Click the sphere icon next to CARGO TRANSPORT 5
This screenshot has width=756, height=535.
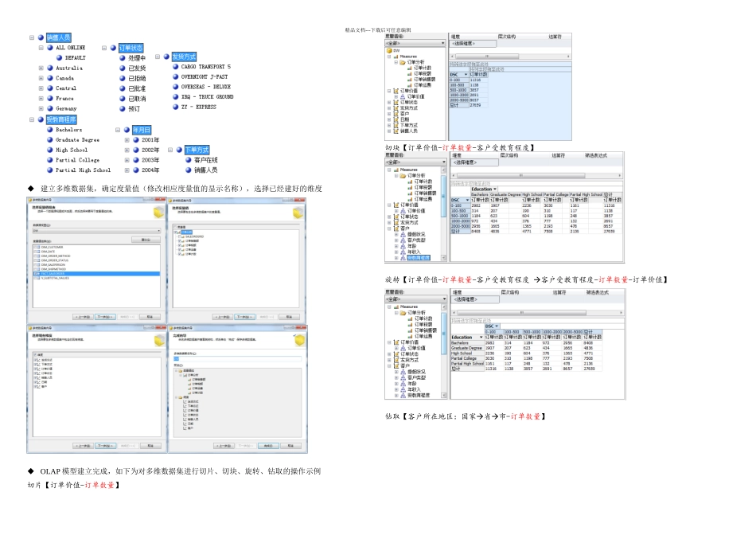pos(174,68)
